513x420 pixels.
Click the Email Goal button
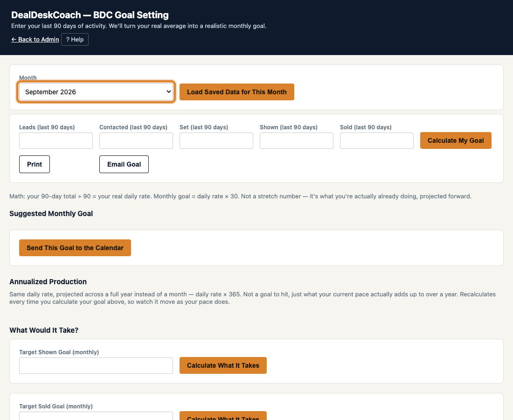124,164
